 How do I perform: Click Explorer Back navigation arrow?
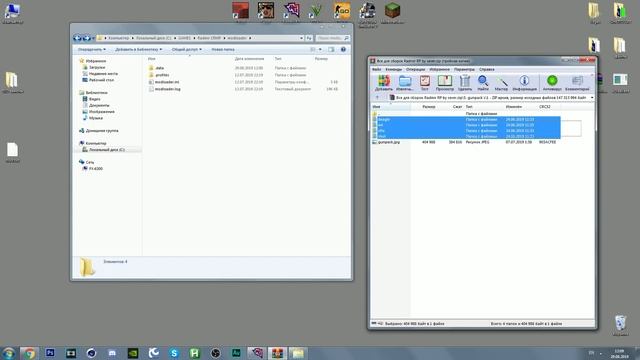click(77, 38)
